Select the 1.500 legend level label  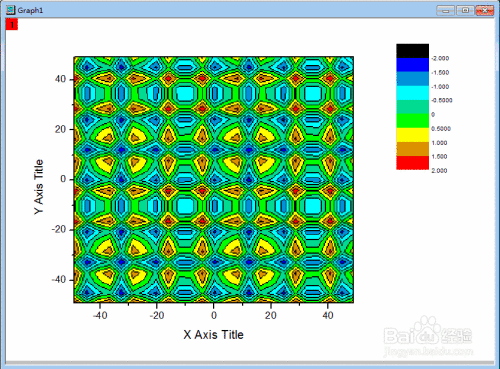click(439, 157)
